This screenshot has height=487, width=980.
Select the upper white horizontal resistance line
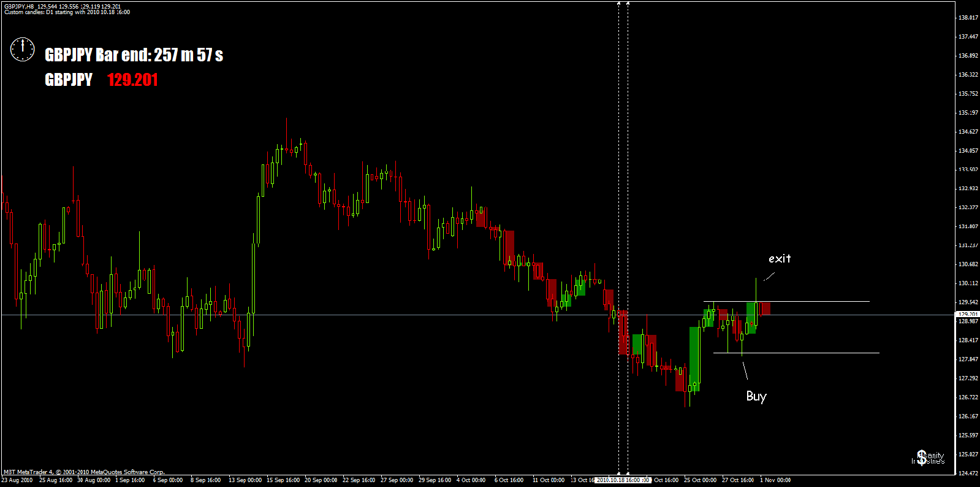(786, 301)
